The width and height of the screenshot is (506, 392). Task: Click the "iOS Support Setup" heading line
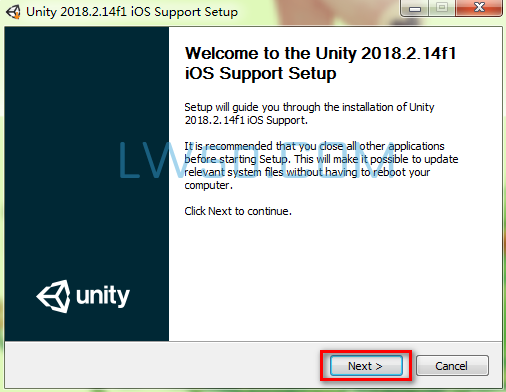point(260,74)
